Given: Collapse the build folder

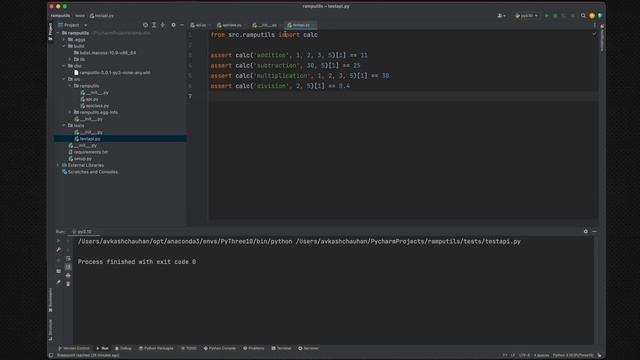Looking at the screenshot, I should point(64,46).
